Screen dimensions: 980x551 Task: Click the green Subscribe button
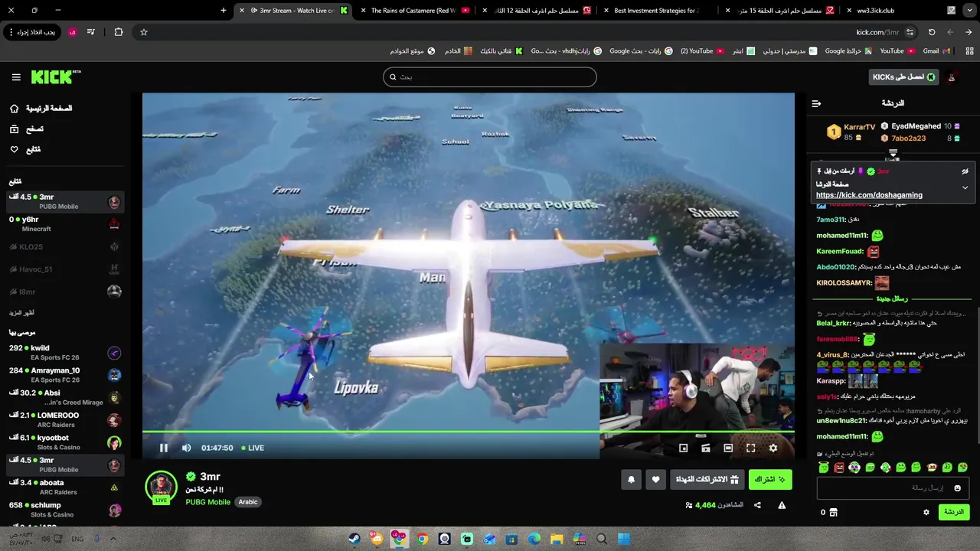tap(770, 480)
